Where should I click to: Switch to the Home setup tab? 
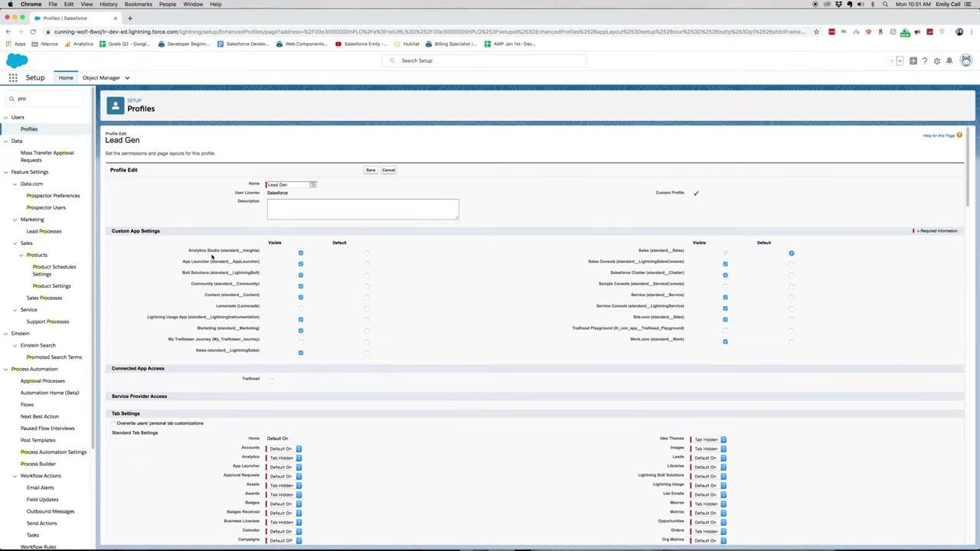click(x=66, y=78)
